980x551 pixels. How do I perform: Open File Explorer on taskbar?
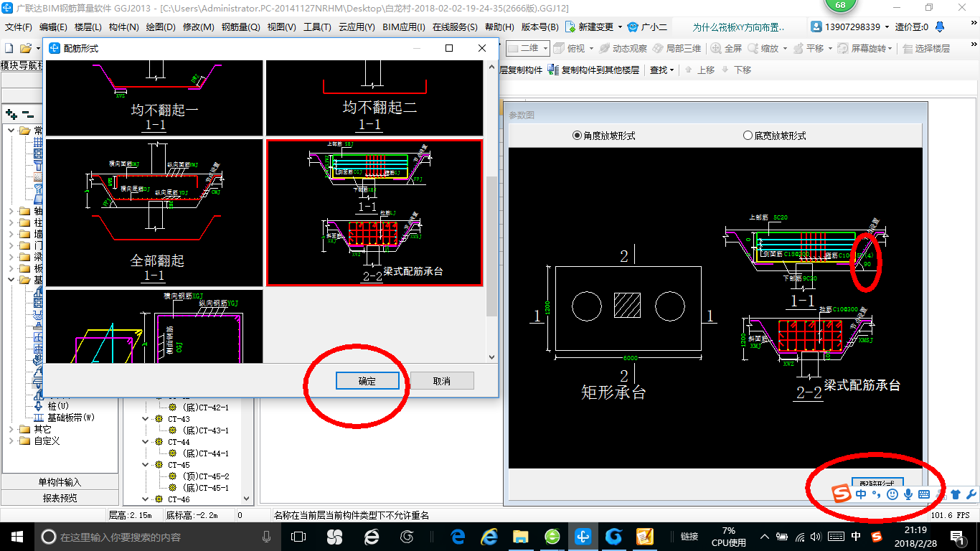pos(521,536)
